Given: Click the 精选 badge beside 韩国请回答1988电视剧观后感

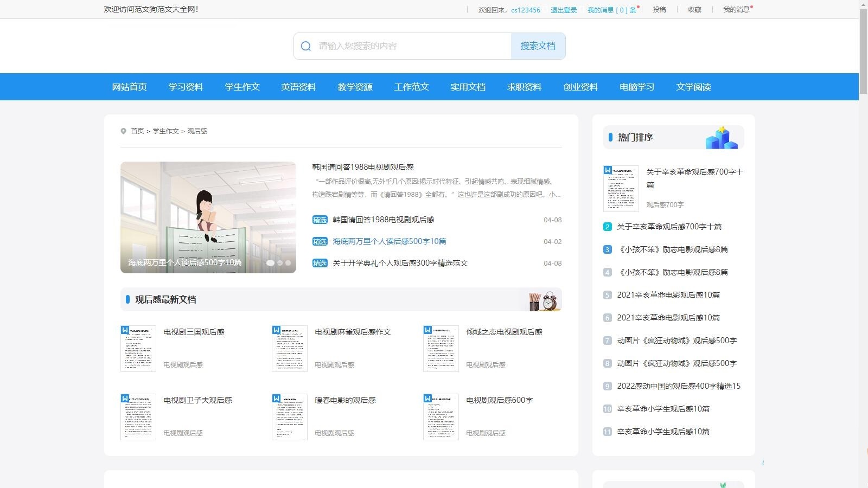Looking at the screenshot, I should click(320, 220).
